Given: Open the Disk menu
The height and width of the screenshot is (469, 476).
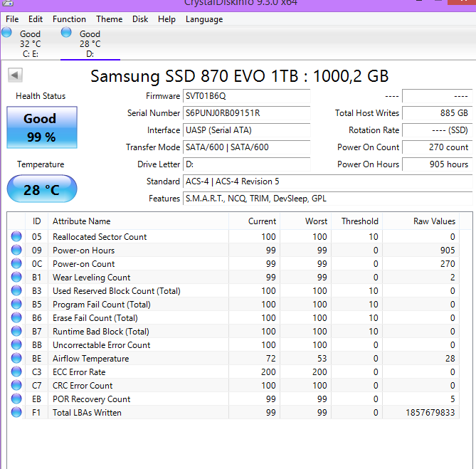Looking at the screenshot, I should 140,19.
